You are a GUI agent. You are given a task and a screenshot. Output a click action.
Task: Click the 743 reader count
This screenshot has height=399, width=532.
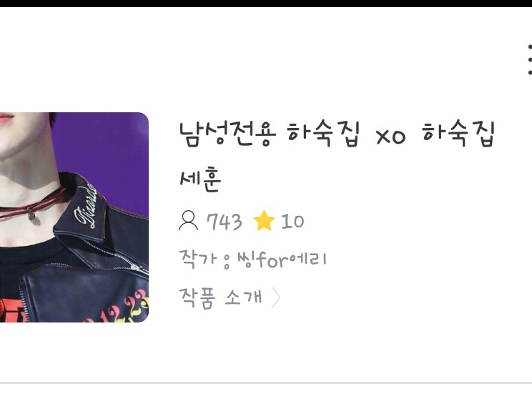click(225, 222)
